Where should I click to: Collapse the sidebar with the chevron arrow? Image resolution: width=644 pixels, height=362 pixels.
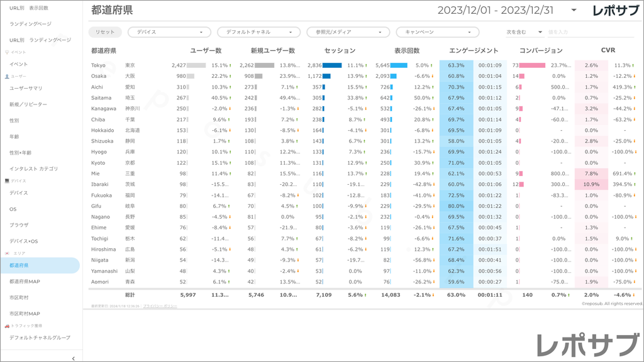[x=74, y=358]
